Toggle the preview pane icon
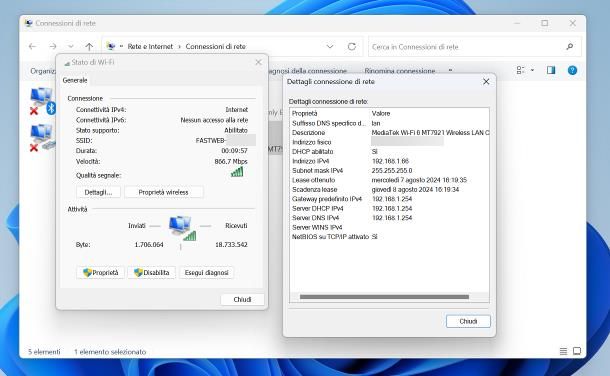 click(x=551, y=70)
